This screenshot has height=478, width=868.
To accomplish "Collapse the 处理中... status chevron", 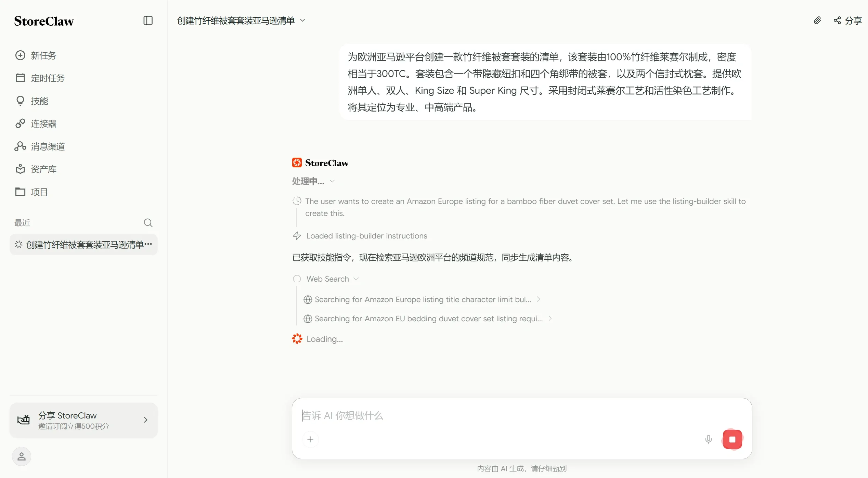I will pos(332,181).
